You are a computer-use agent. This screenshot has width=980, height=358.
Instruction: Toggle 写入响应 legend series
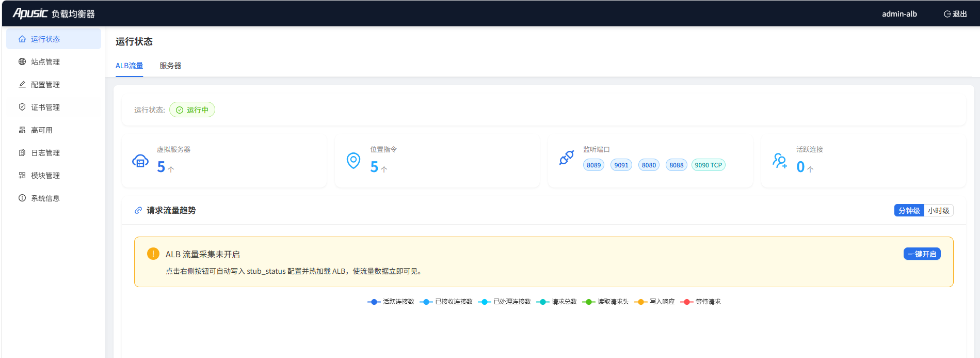(x=655, y=302)
